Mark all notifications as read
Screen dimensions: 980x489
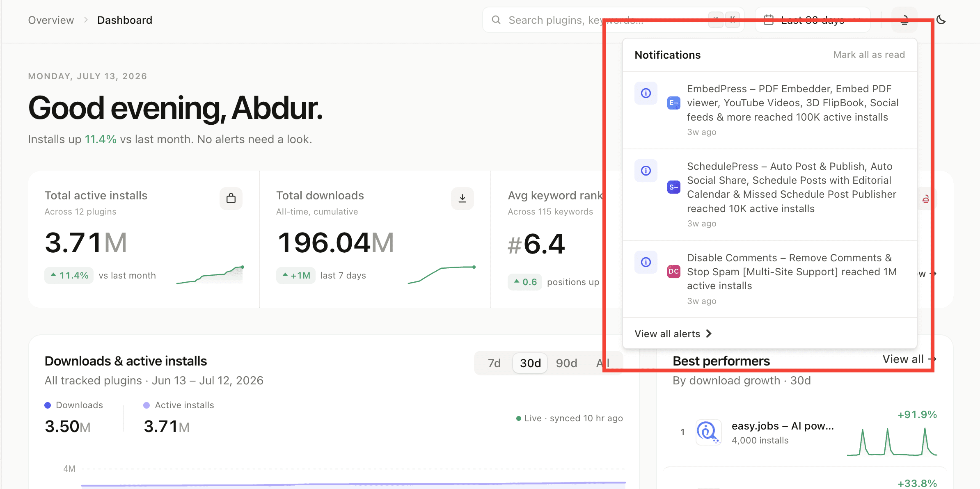(869, 55)
